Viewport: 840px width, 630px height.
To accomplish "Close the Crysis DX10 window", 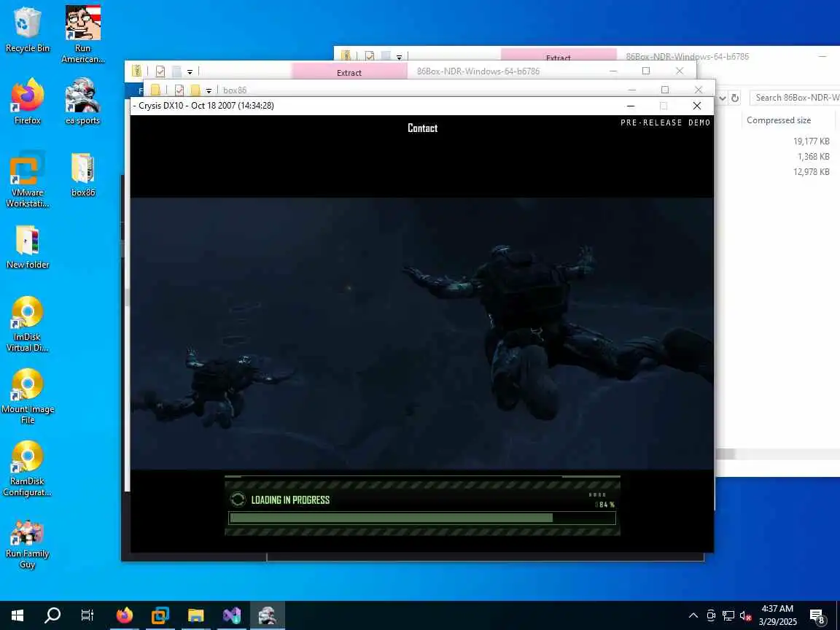I will 696,106.
